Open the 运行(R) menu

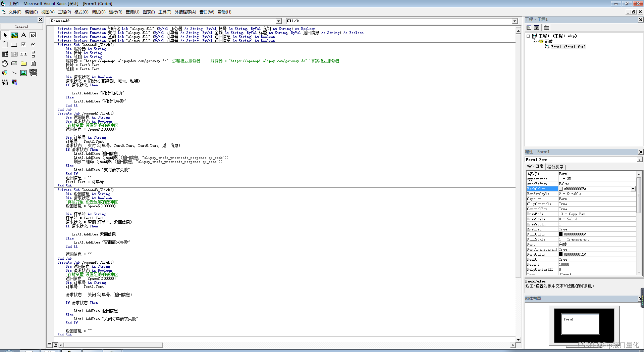[x=115, y=12]
